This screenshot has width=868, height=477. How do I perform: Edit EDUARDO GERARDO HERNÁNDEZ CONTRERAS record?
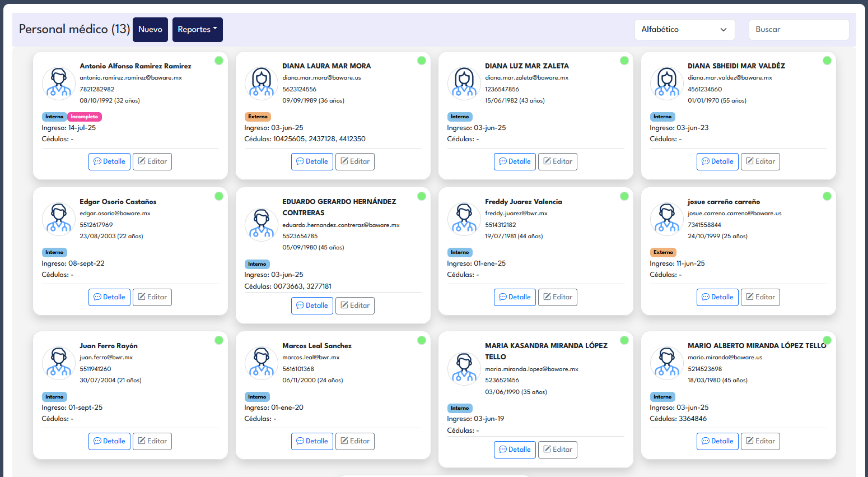click(354, 305)
